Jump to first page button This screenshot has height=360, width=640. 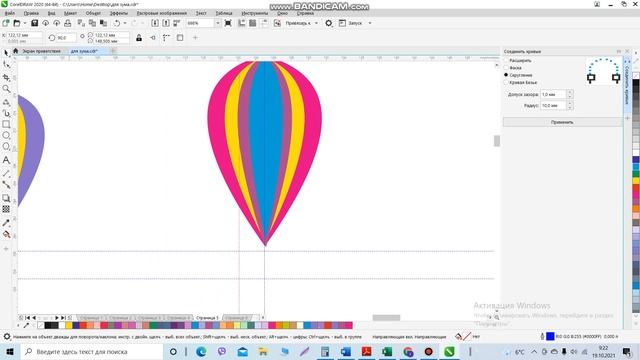pyautogui.click(x=27, y=318)
